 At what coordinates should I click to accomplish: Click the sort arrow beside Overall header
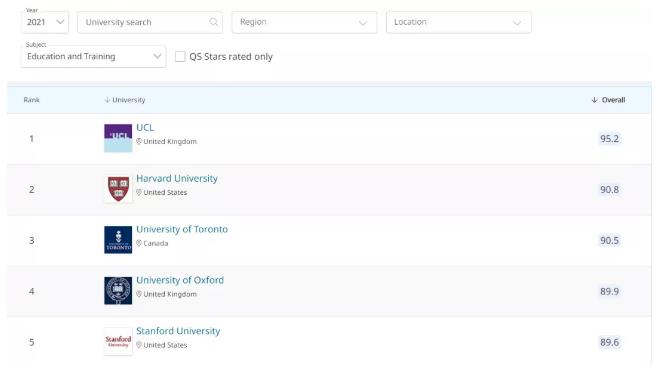click(594, 100)
